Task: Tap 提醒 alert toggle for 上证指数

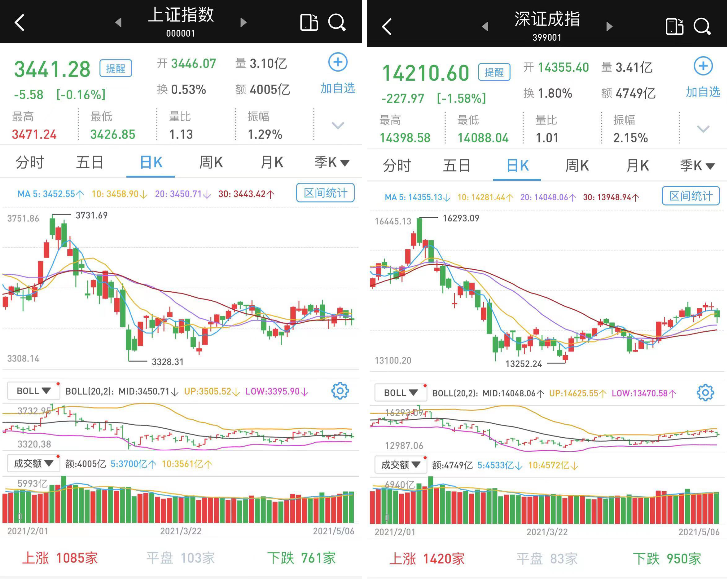Action: tap(116, 68)
